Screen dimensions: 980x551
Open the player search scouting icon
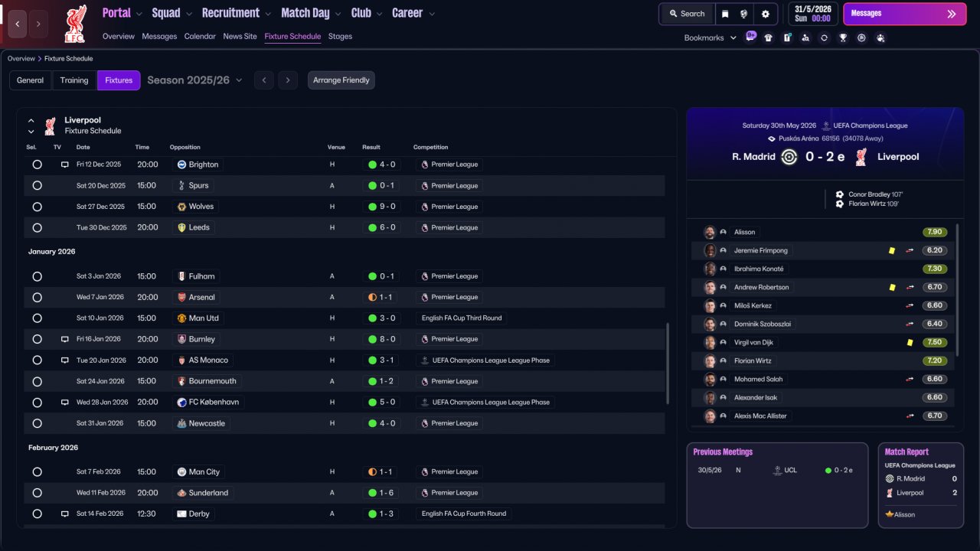tap(805, 37)
